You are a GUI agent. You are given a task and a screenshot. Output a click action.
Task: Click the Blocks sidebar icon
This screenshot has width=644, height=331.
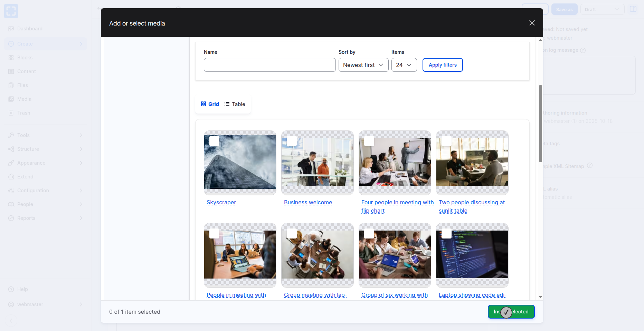(x=11, y=58)
